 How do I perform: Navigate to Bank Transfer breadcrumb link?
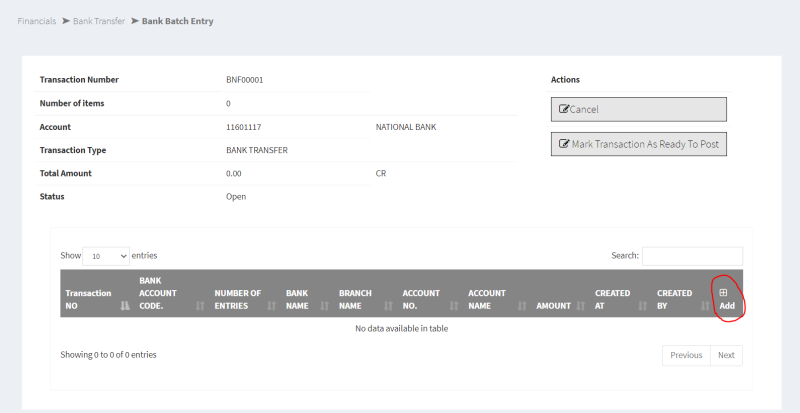pos(99,21)
